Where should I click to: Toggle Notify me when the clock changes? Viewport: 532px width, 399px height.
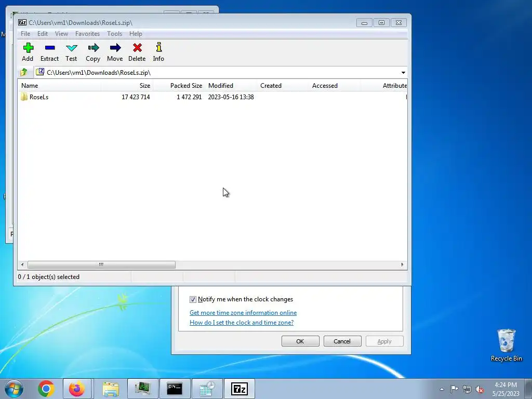(x=193, y=299)
